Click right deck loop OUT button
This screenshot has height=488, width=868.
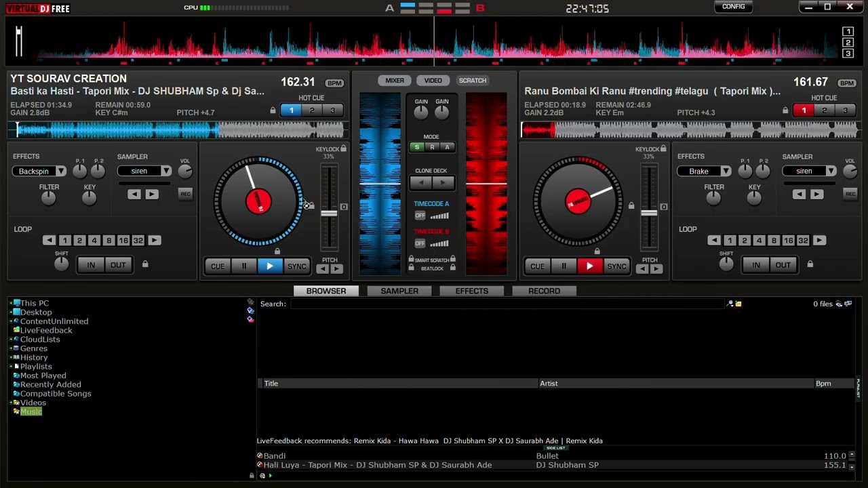click(783, 265)
